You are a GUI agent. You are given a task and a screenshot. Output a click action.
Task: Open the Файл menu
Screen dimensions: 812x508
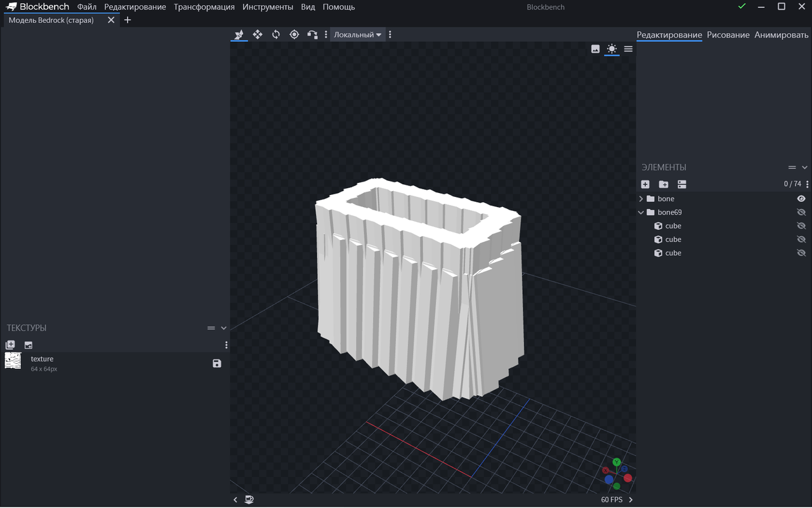pos(87,7)
